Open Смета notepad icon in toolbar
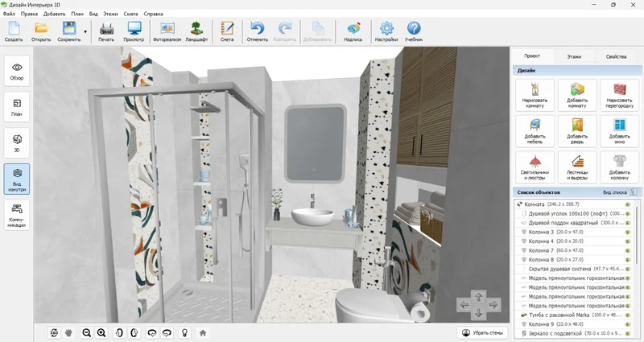The image size is (644, 342). tap(227, 31)
